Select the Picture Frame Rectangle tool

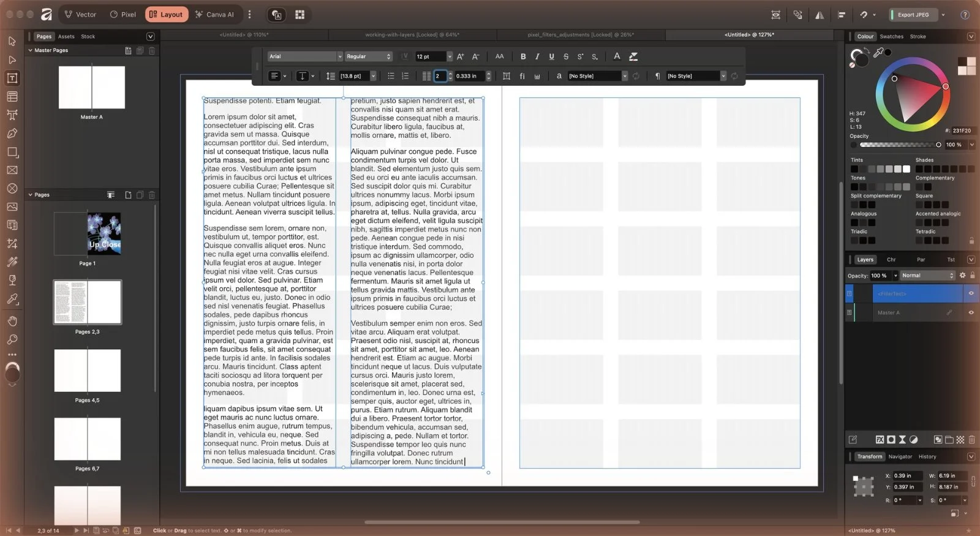pos(12,170)
